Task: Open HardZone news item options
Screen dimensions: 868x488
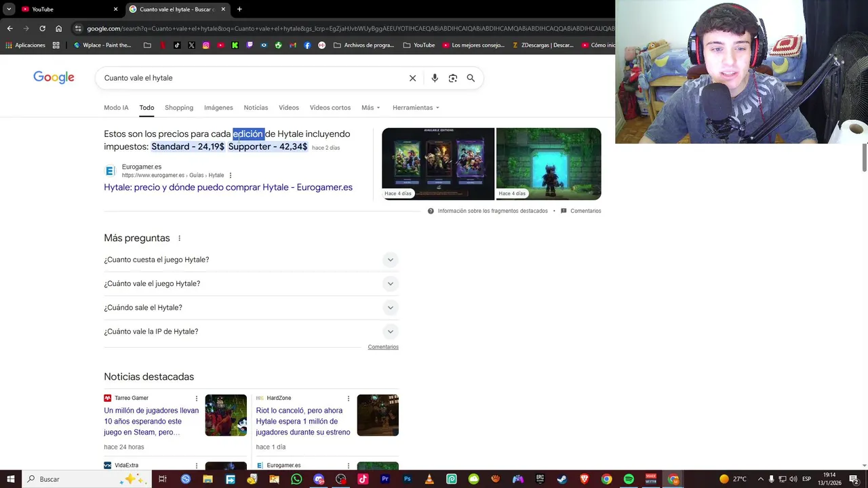Action: point(349,399)
